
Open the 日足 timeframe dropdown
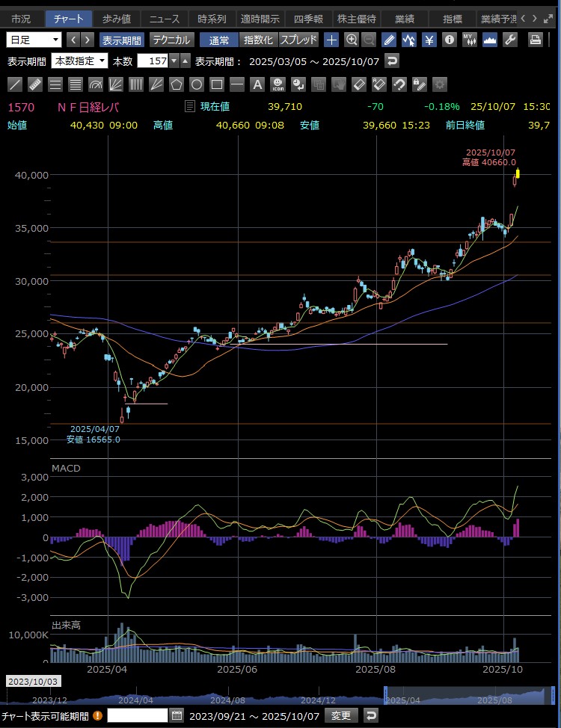[34, 40]
